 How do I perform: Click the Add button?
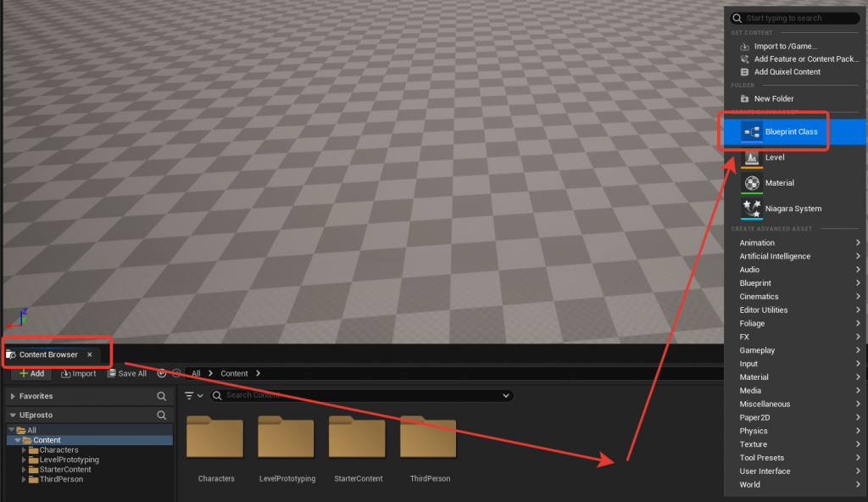pos(31,373)
